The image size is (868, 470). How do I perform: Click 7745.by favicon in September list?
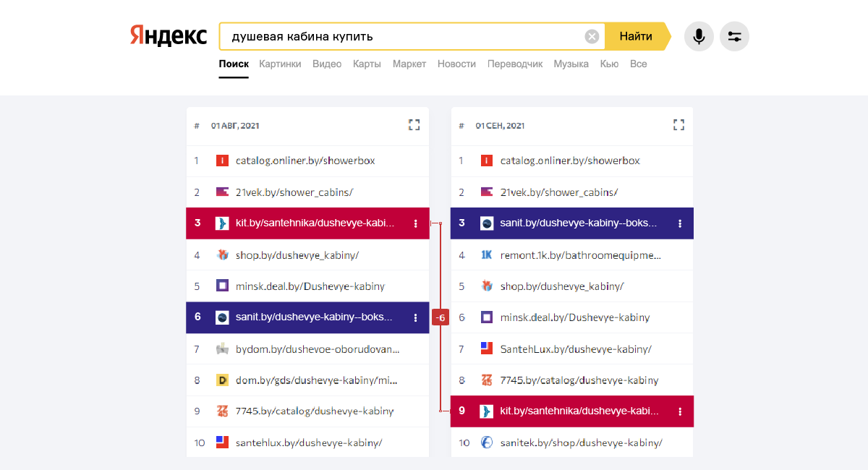click(487, 380)
